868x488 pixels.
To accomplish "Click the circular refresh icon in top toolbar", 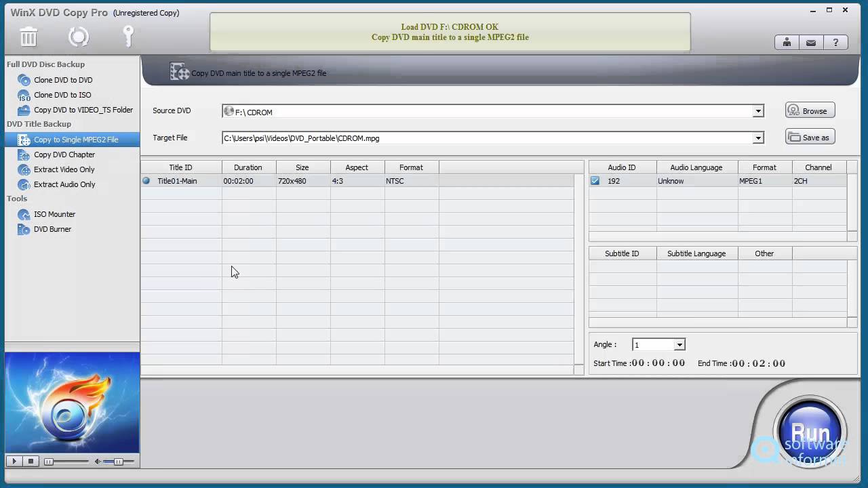I will click(79, 37).
